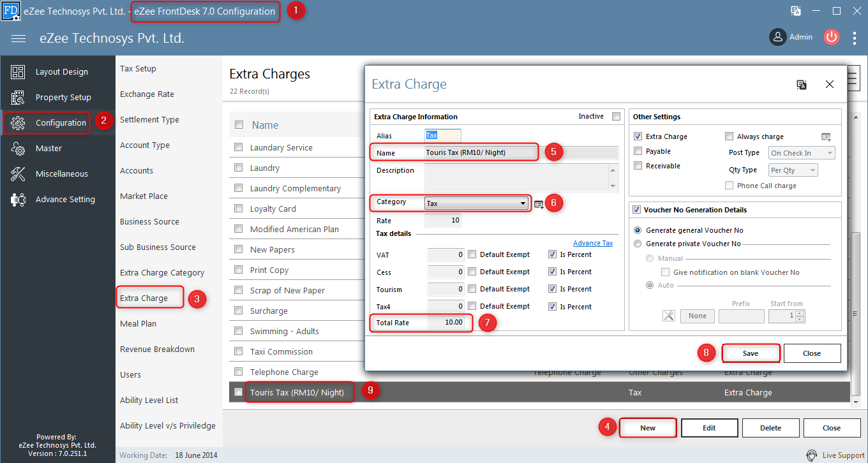Select the Touris Tax (RM10/ Night) row
The image size is (868, 463).
pyautogui.click(x=539, y=392)
